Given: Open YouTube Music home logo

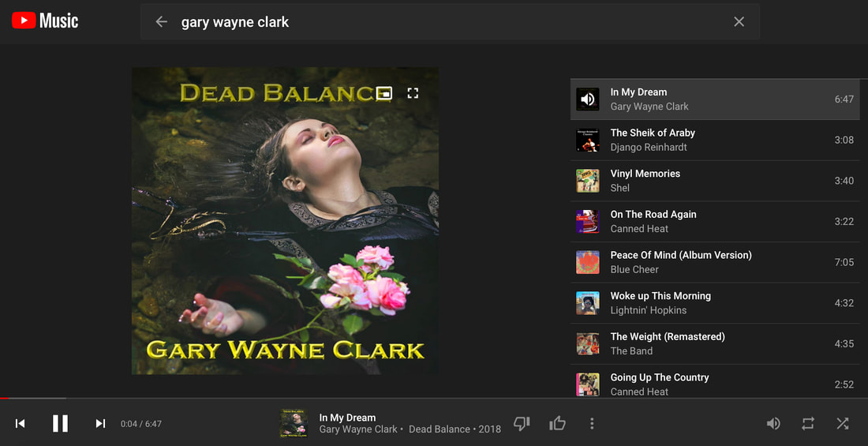Looking at the screenshot, I should pos(45,21).
